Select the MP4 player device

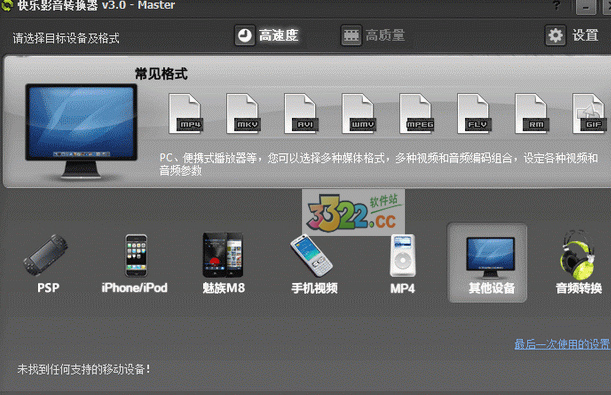[403, 264]
